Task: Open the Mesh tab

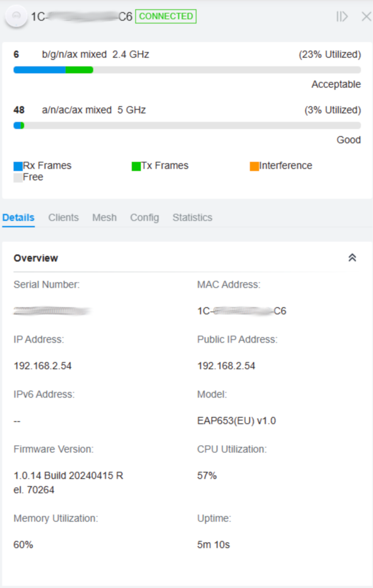Action: click(x=104, y=218)
